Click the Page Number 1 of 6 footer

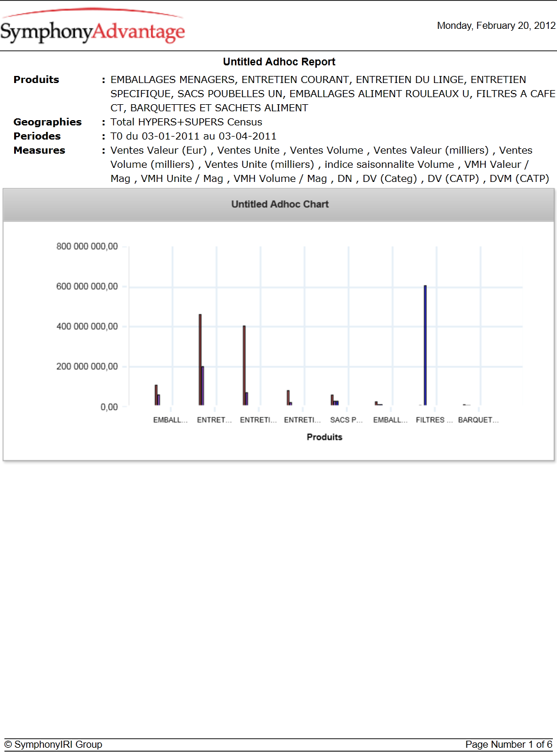click(509, 745)
